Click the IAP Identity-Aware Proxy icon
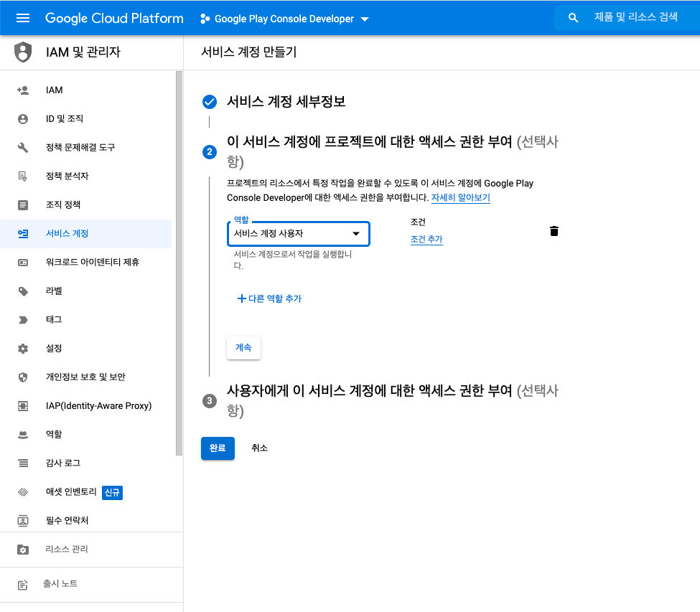 coord(23,406)
